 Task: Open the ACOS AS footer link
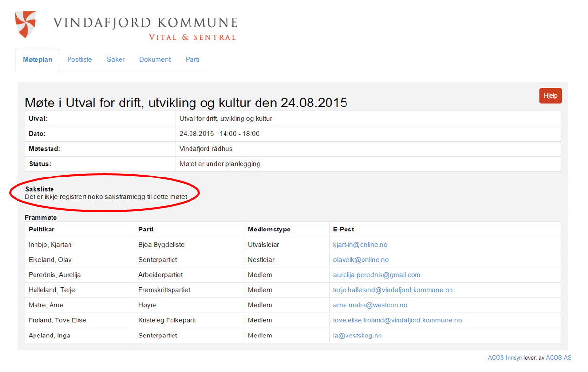point(558,358)
